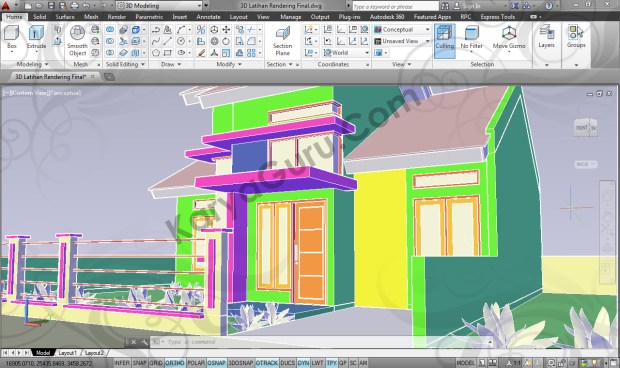Viewport: 620px width, 368px height.
Task: Open the 3D Modeling workspace dropdown
Action: click(160, 6)
